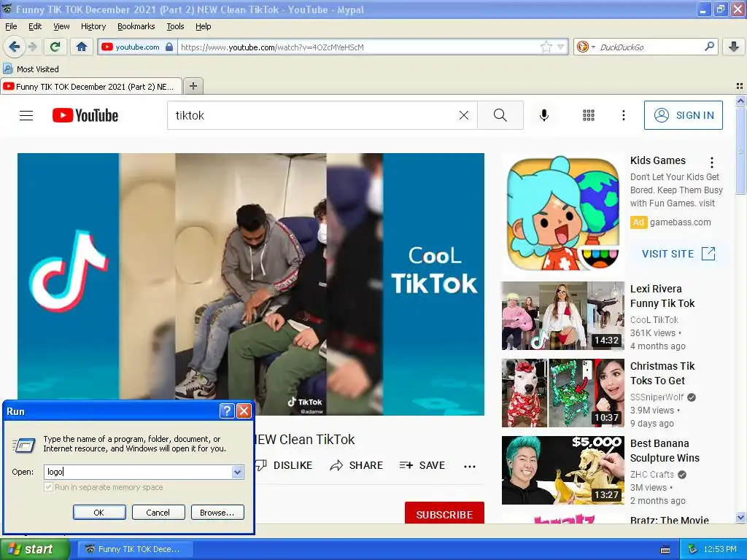Open the URL history dropdown arrow
Screen dimensions: 747x560
tap(561, 47)
